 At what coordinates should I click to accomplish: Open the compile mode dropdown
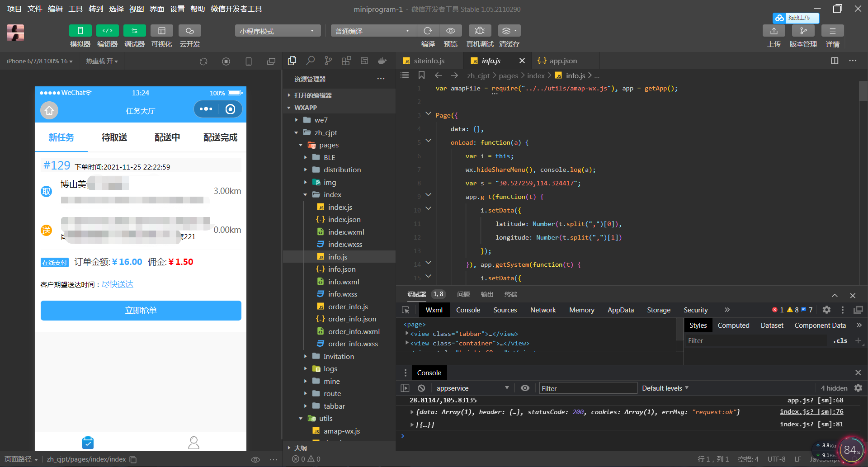(x=372, y=31)
